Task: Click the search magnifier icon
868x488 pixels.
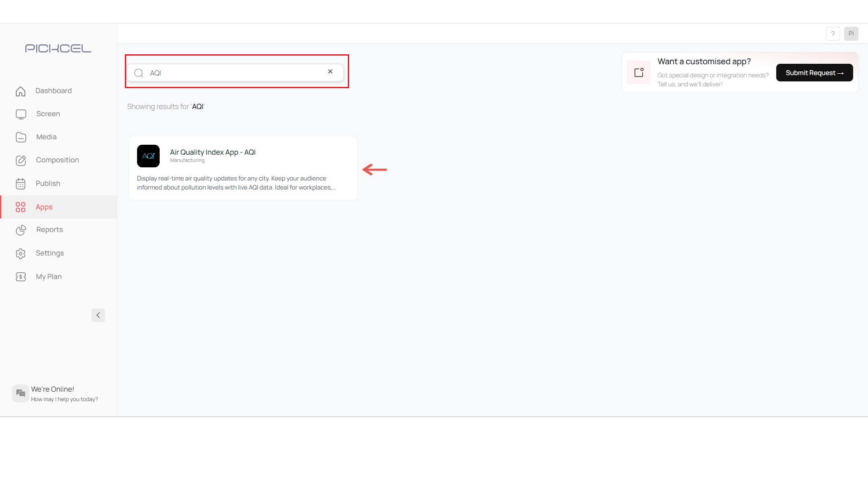Action: click(139, 73)
